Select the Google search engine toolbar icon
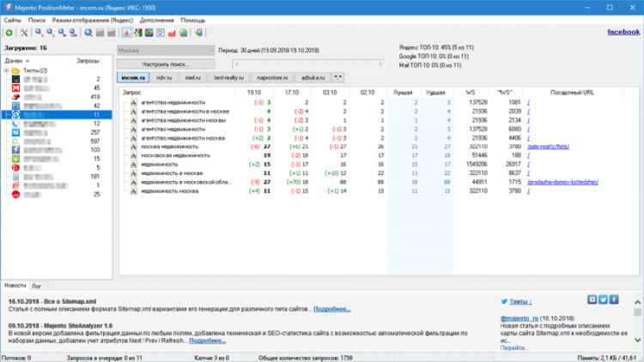 pyautogui.click(x=138, y=33)
